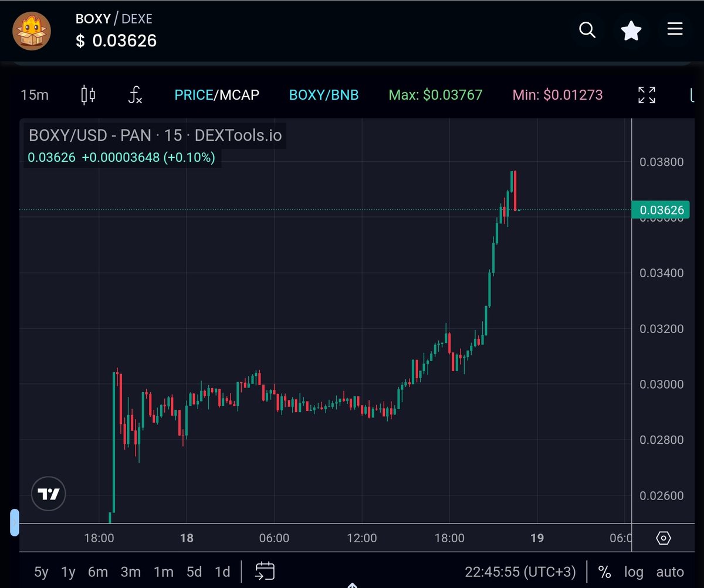Click the current price label 0.03626
This screenshot has height=588, width=704.
pos(660,209)
